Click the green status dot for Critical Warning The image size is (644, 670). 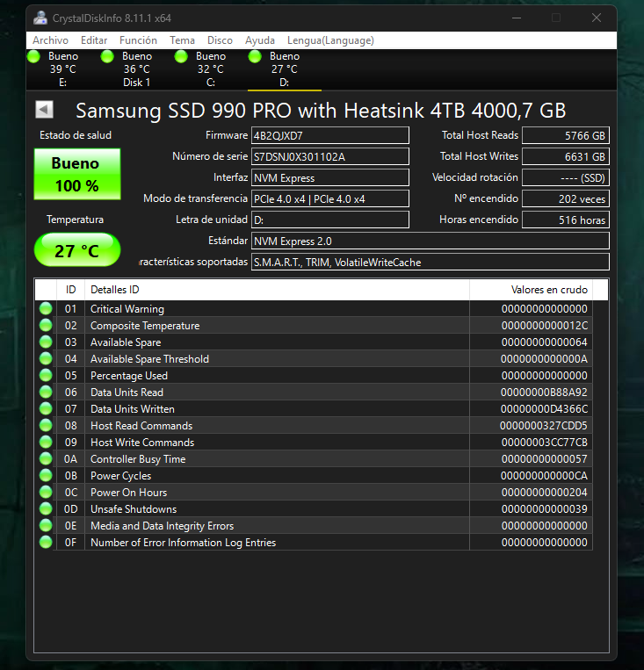(46, 308)
